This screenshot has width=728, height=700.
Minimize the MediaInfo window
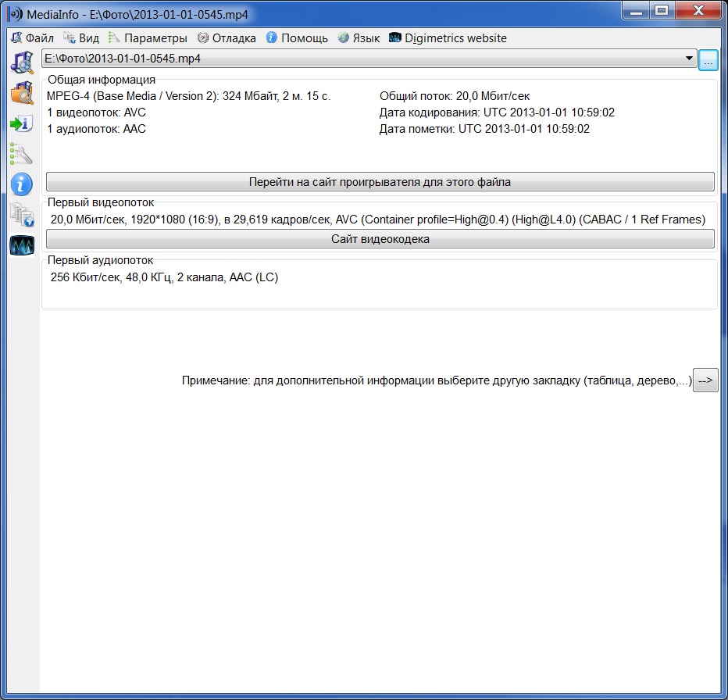(636, 11)
